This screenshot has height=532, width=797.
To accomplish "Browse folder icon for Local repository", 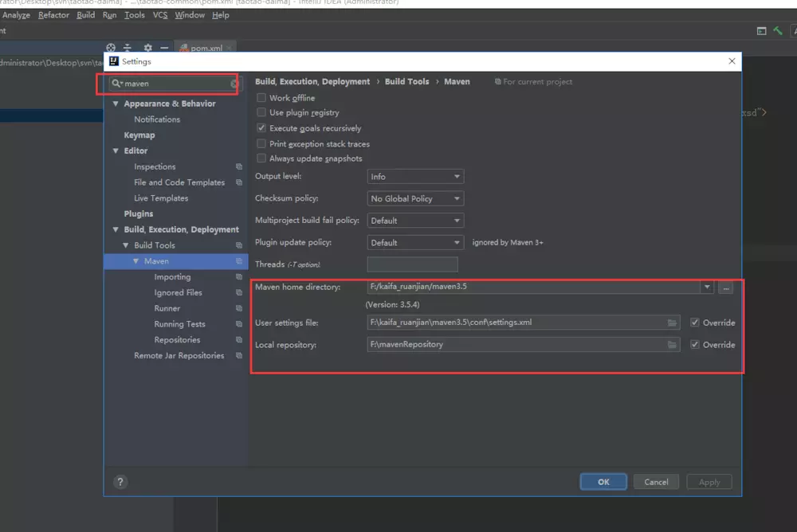I will tap(672, 345).
